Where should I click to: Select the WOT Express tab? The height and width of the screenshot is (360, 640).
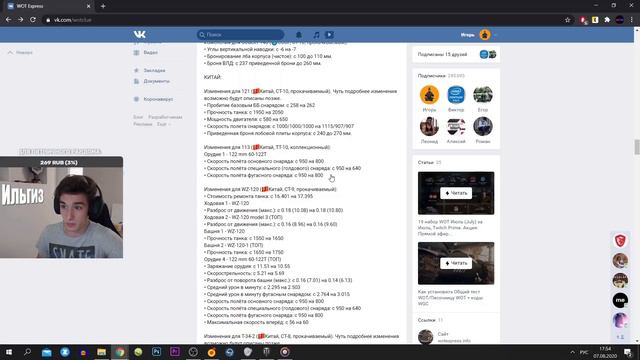coord(49,6)
